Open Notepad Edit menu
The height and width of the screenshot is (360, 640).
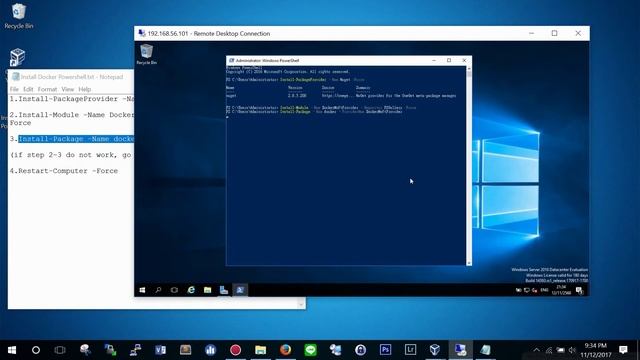pyautogui.click(x=28, y=89)
